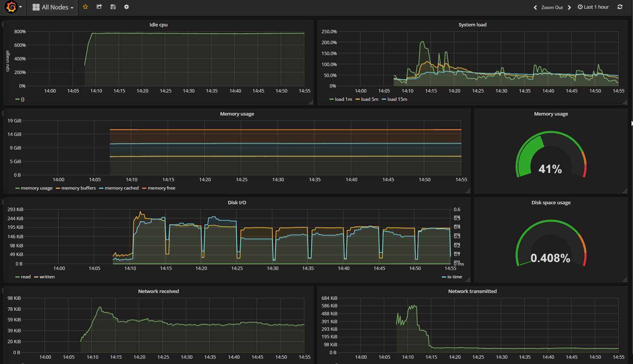Click the share dashboard icon
The image size is (633, 364).
point(99,7)
